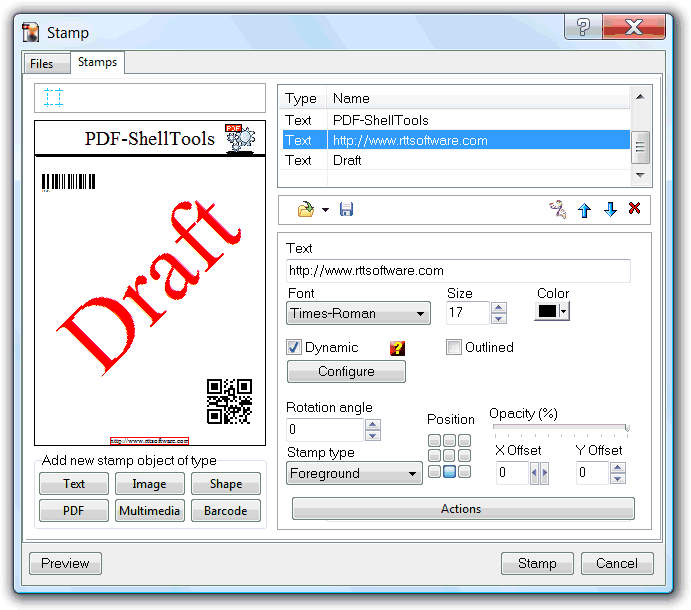Click the Opacity slider handle
The width and height of the screenshot is (691, 610).
[x=627, y=428]
